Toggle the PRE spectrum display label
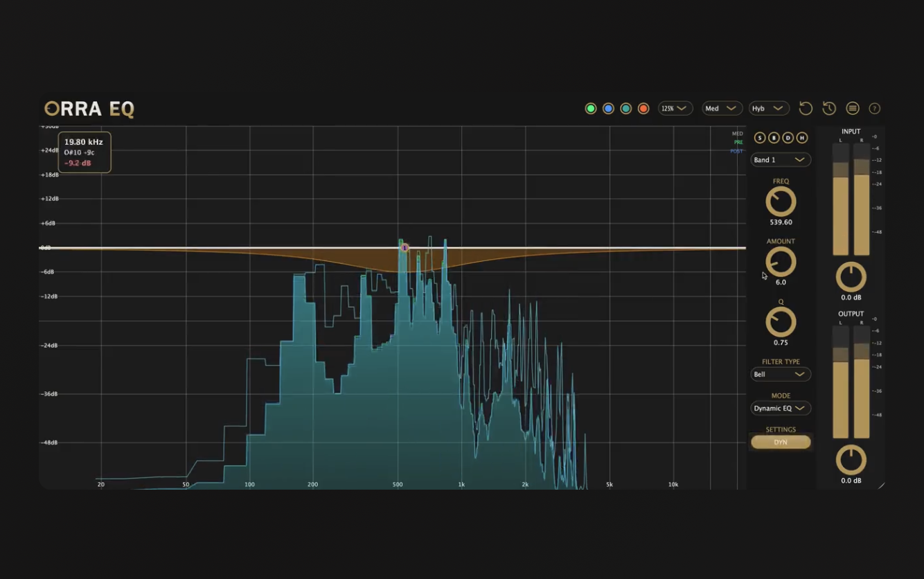The width and height of the screenshot is (924, 579). pos(738,143)
